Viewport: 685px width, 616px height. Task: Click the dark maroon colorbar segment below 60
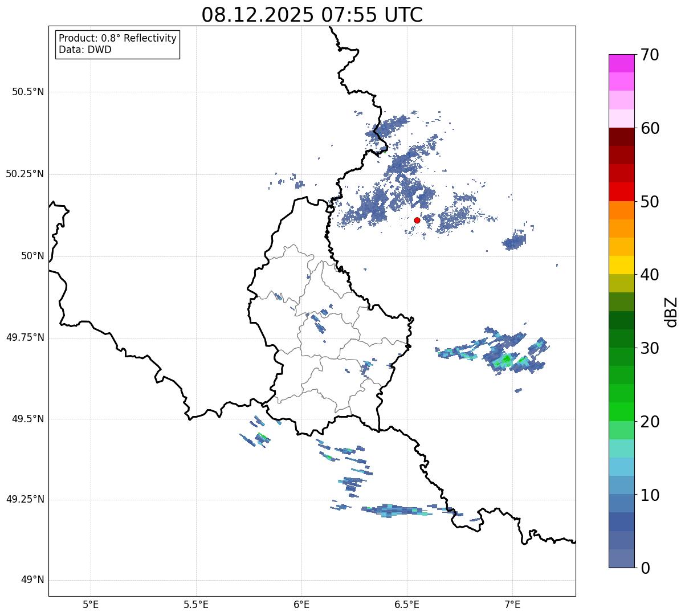(x=622, y=137)
